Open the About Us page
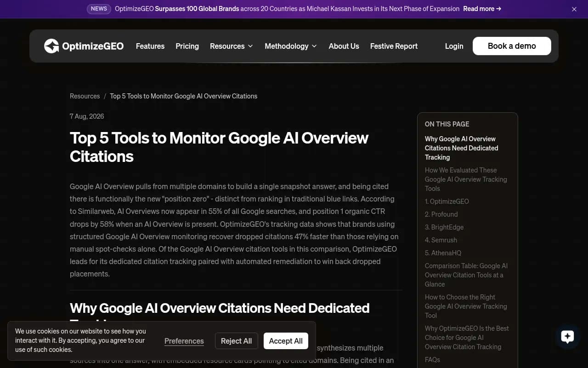This screenshot has width=588, height=368. (x=344, y=46)
